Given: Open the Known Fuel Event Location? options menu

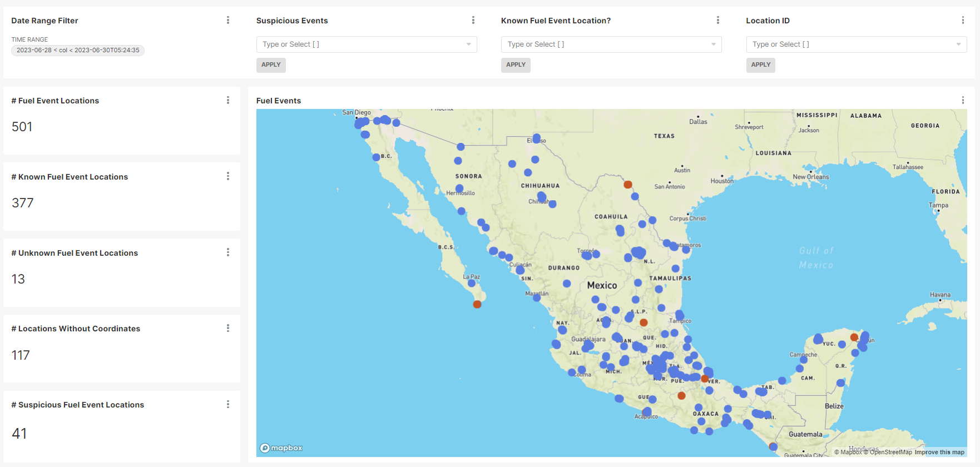Looking at the screenshot, I should point(718,21).
